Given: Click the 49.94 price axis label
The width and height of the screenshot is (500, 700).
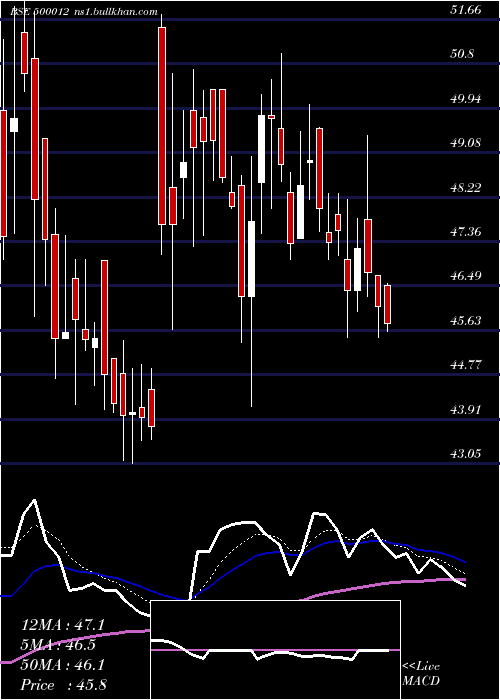Looking at the screenshot, I should [x=466, y=99].
